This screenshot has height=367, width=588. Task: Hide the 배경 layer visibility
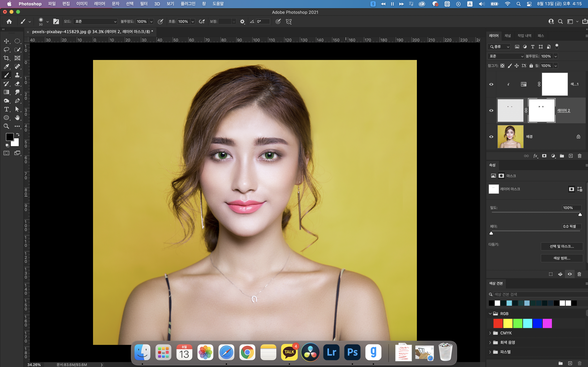tap(491, 137)
